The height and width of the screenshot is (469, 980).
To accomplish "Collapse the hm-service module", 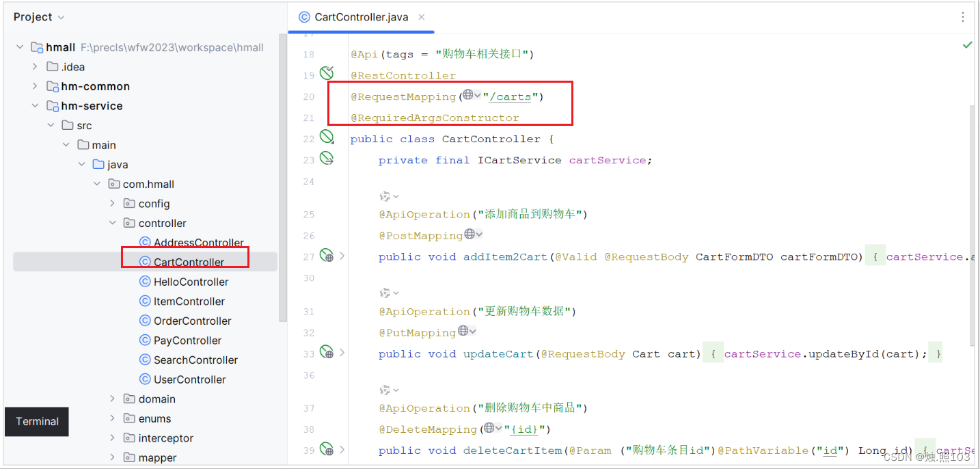I will (35, 106).
